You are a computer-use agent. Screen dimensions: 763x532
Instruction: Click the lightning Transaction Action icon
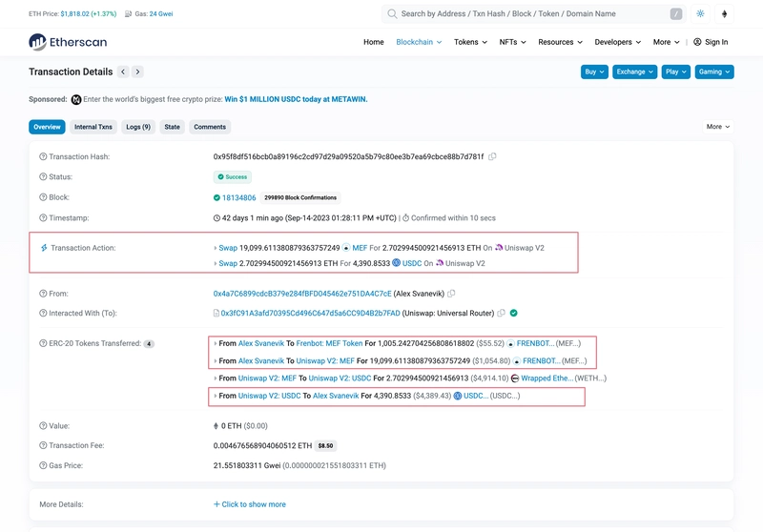click(x=44, y=248)
